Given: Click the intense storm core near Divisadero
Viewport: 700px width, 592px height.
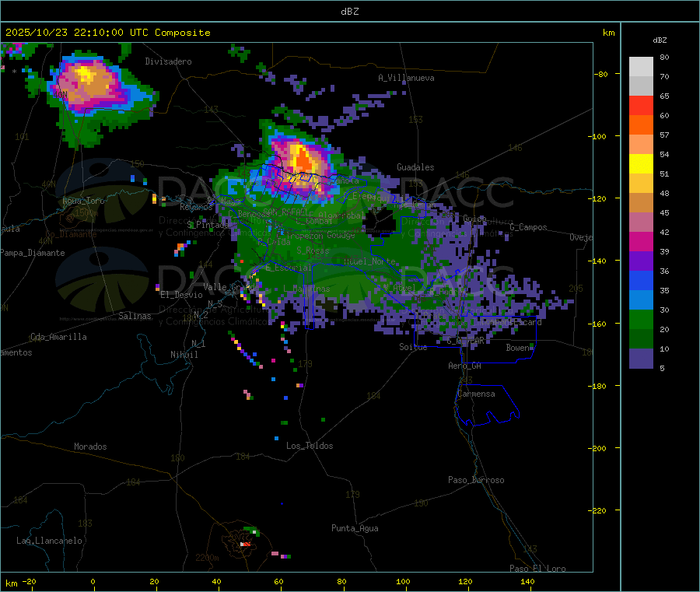Looking at the screenshot, I should tap(85, 74).
